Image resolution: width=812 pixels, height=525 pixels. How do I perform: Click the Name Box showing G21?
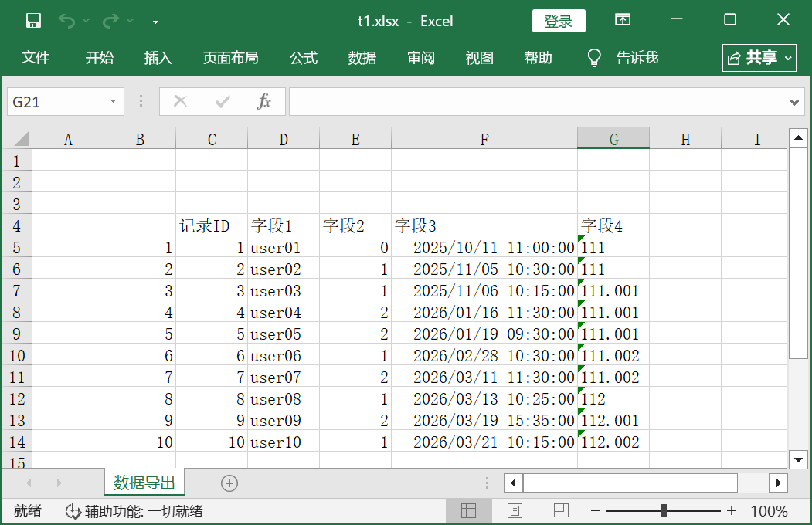(57, 101)
